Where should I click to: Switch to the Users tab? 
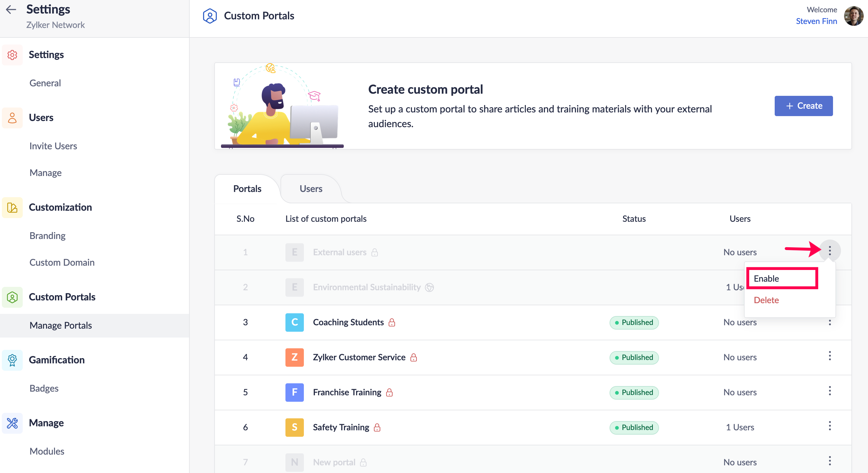point(311,189)
